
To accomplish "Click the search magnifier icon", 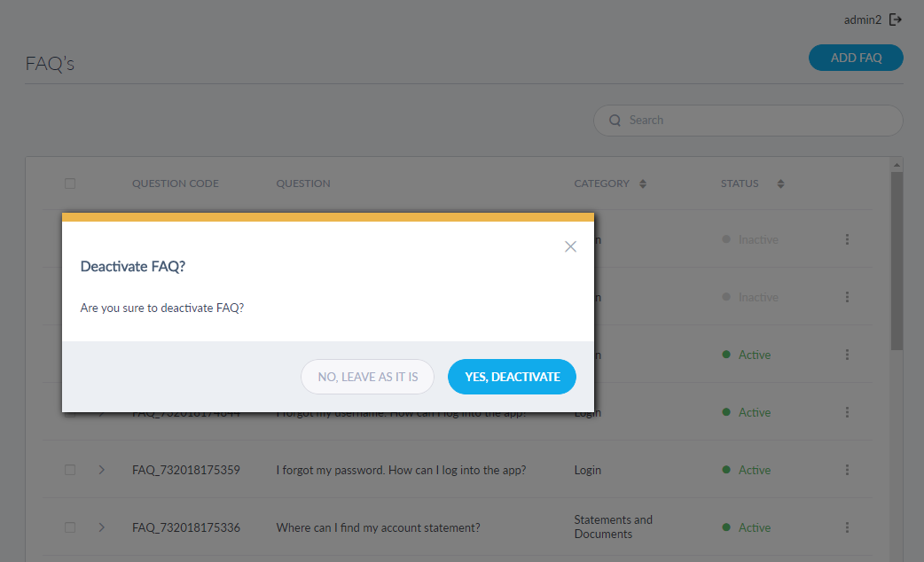I will coord(615,121).
